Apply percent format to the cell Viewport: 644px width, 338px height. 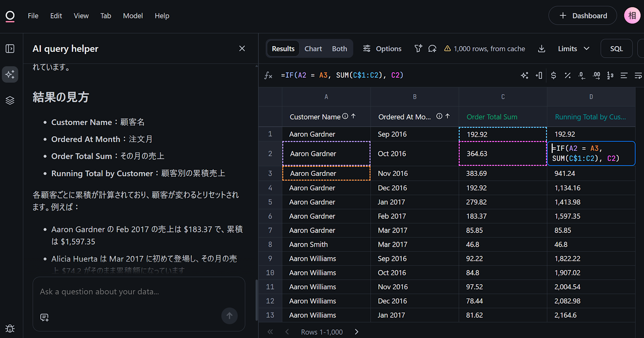click(x=567, y=75)
